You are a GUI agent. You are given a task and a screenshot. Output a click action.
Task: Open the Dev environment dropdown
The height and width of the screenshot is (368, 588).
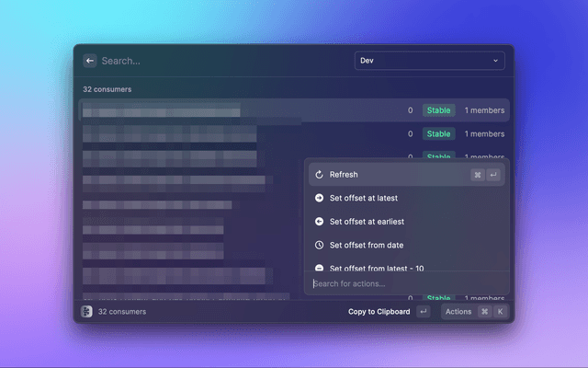(x=429, y=61)
